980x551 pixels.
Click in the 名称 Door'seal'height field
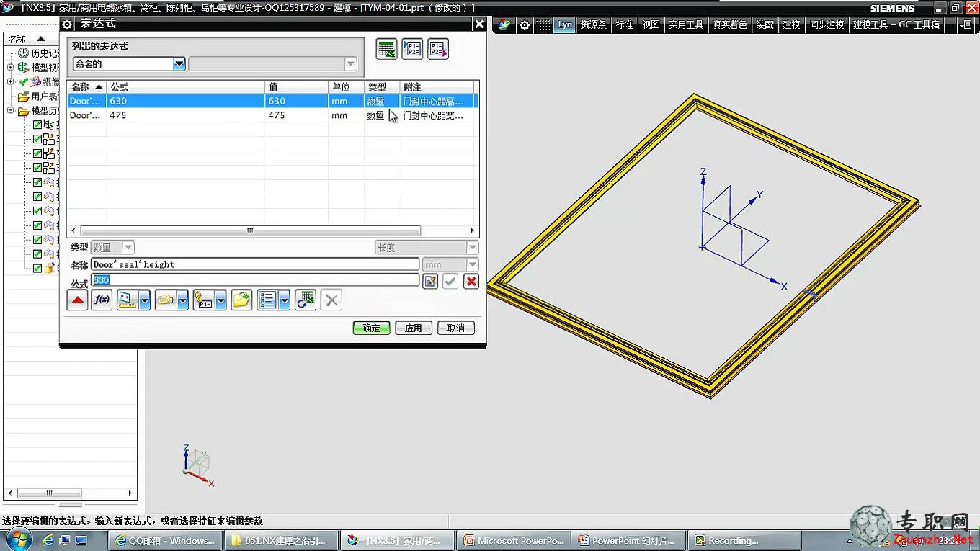pos(255,264)
